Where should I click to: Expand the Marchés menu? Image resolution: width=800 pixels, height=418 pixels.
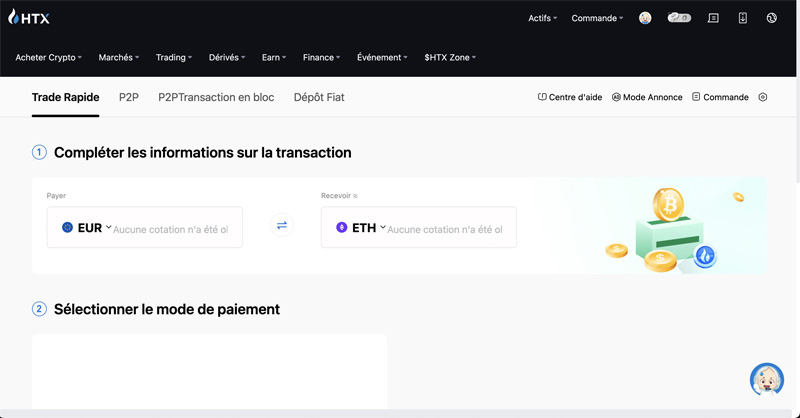point(118,58)
